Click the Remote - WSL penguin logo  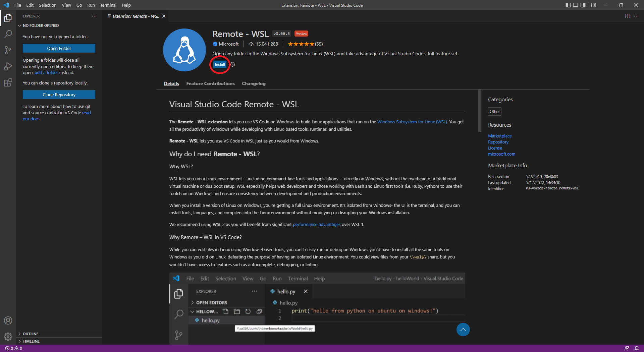pyautogui.click(x=184, y=50)
